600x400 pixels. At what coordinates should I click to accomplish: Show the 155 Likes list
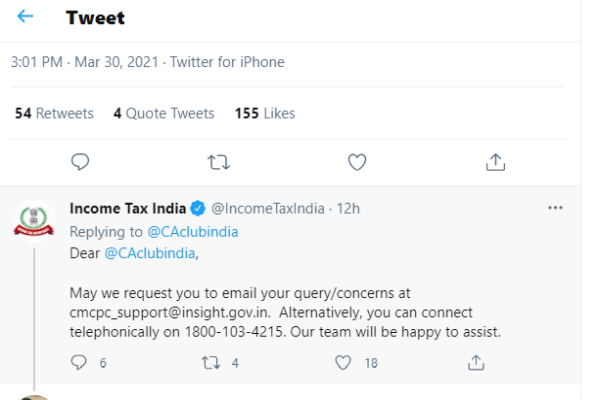264,113
